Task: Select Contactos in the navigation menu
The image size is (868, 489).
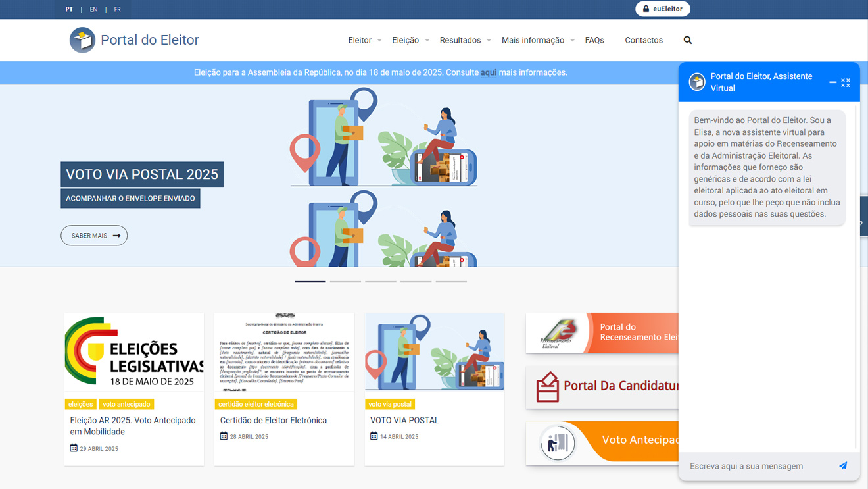Action: 643,40
